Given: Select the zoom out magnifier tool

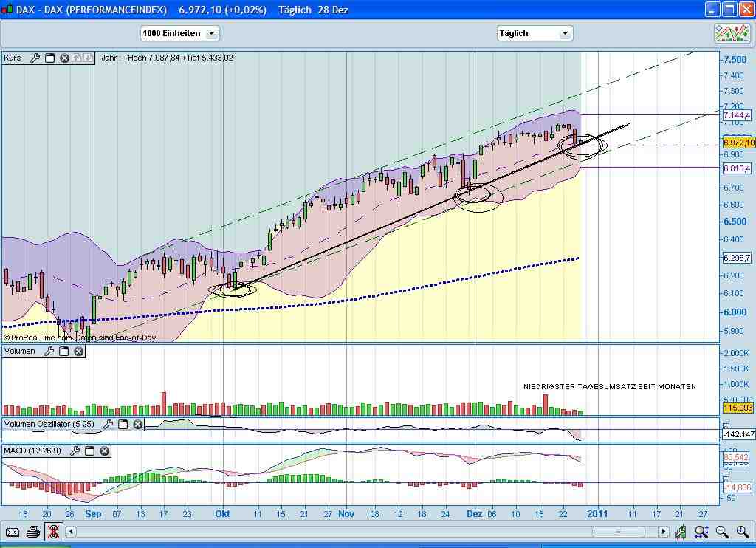Looking at the screenshot, I should click(x=721, y=532).
